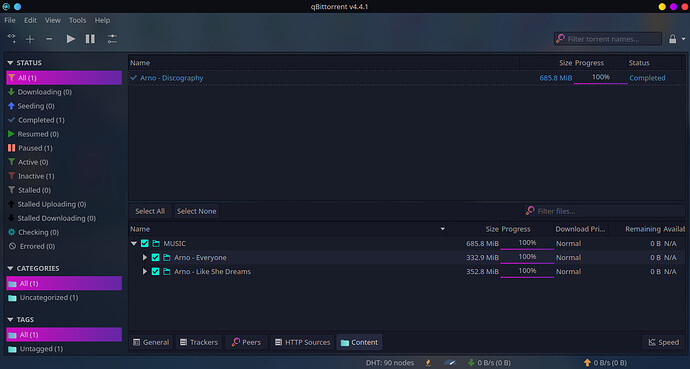
Task: Open the Edit menu
Action: coord(30,20)
